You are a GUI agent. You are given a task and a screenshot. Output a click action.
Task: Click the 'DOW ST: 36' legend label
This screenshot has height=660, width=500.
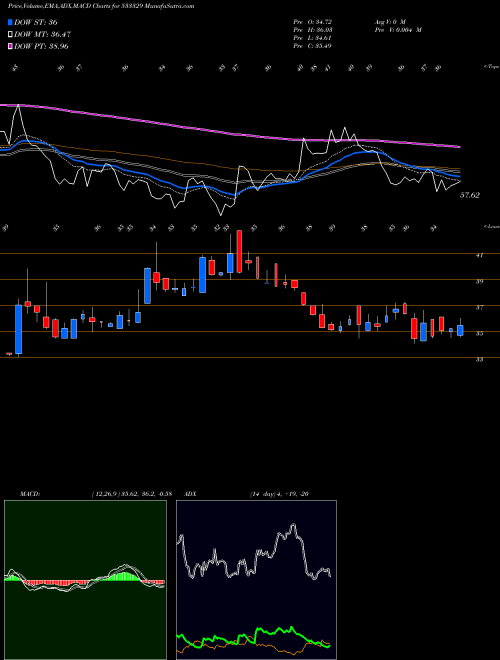pos(36,22)
